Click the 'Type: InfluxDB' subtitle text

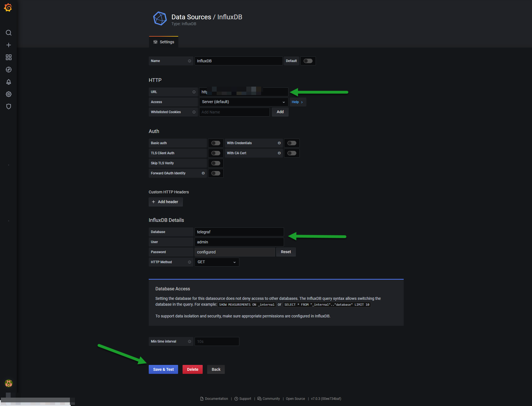click(x=184, y=24)
